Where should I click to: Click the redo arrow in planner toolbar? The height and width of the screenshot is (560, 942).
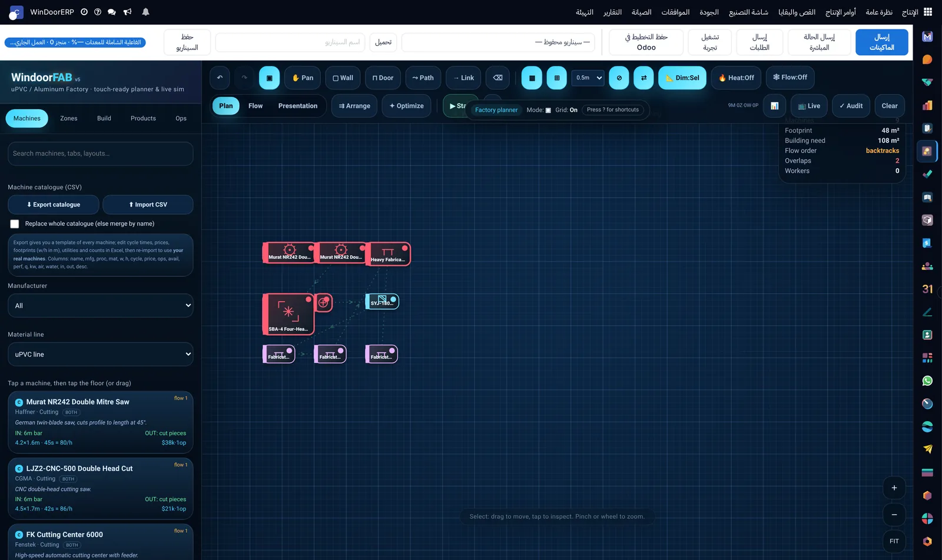pyautogui.click(x=244, y=78)
